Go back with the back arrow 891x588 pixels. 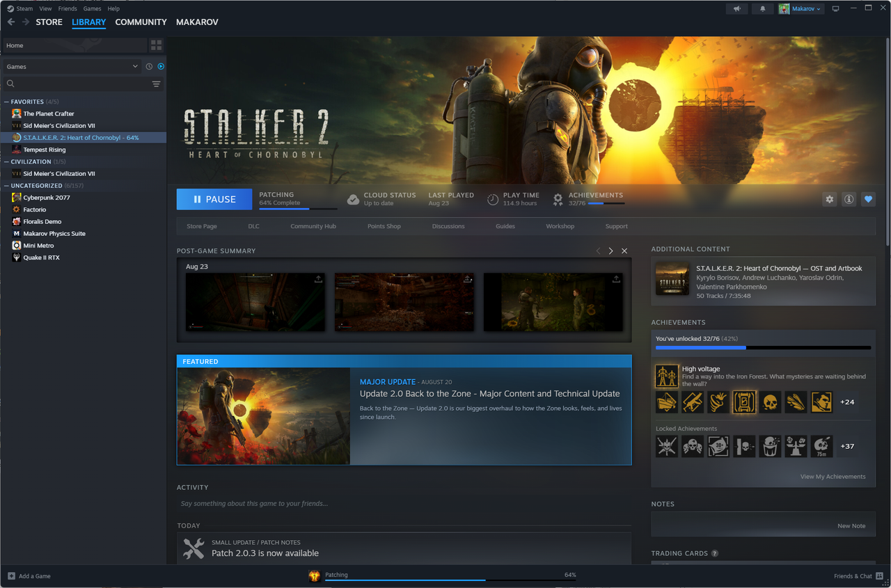(11, 22)
